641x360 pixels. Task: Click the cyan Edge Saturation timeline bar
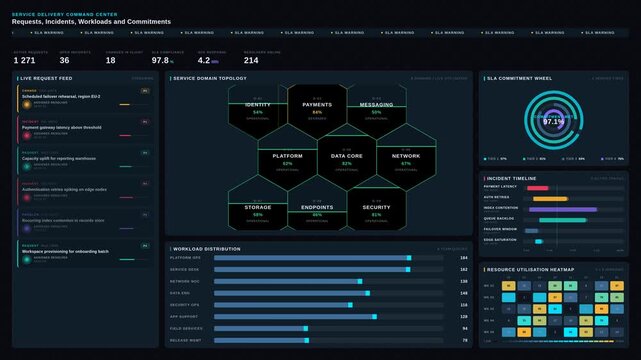[539, 241]
